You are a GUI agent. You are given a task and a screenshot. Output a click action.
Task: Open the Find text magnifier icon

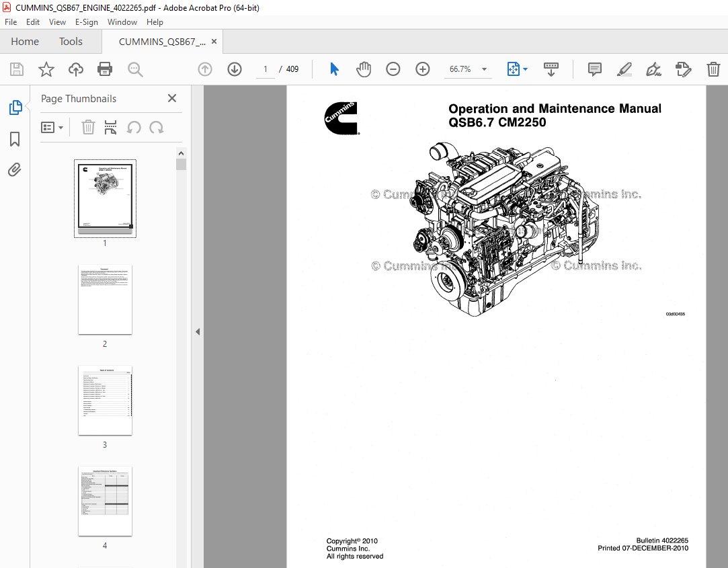click(x=135, y=69)
